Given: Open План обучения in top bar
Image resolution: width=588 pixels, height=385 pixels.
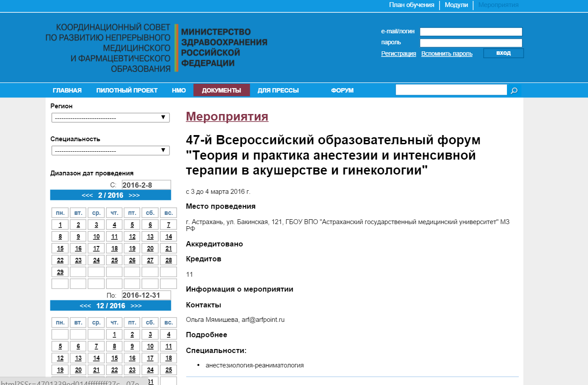Looking at the screenshot, I should tap(411, 5).
